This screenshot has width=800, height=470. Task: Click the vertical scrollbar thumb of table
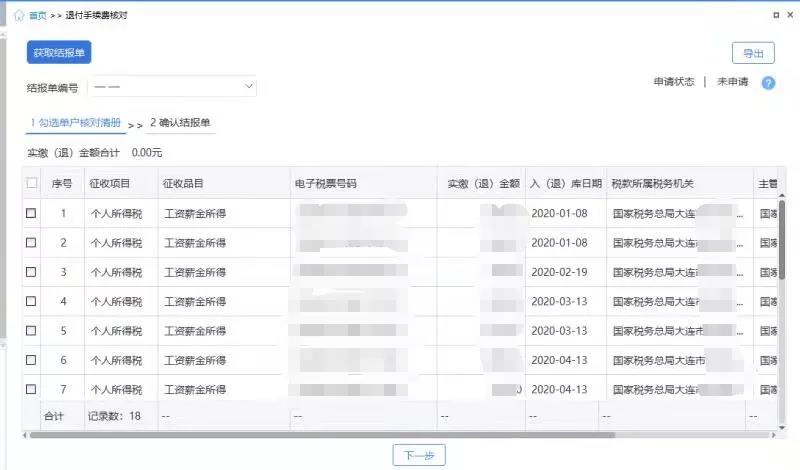point(782,240)
